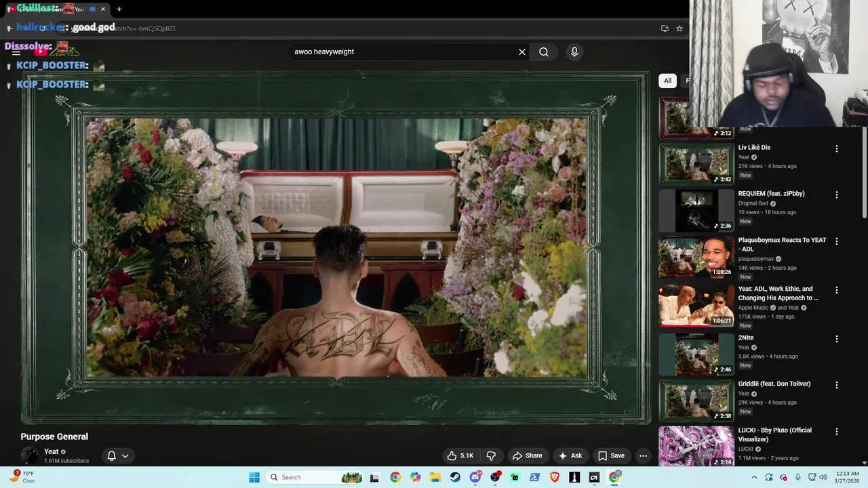Close the current YouTube browser tab

pos(103,9)
